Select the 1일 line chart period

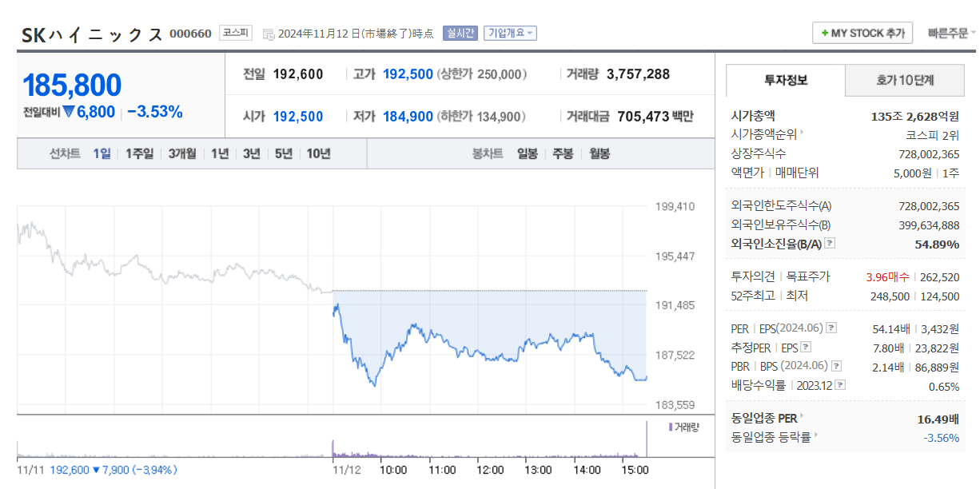pyautogui.click(x=102, y=153)
